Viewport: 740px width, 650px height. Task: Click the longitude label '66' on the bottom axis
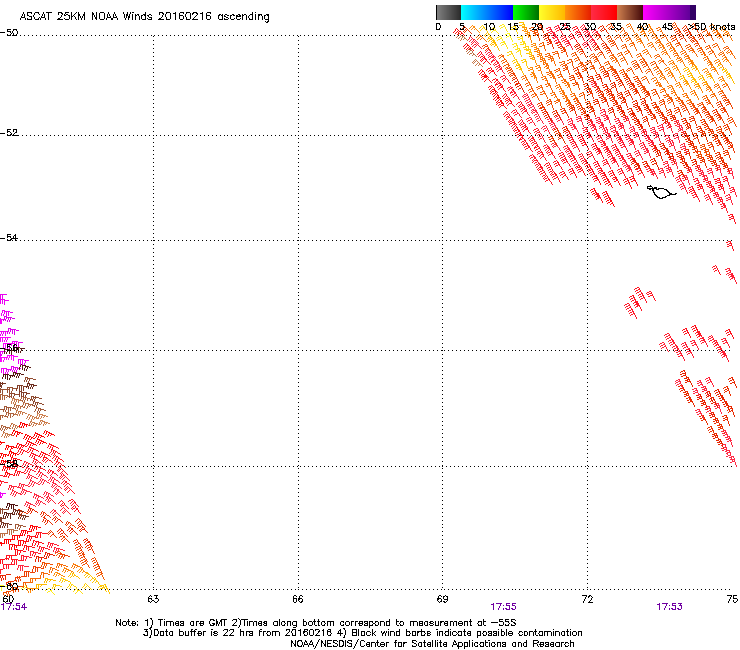pos(298,599)
